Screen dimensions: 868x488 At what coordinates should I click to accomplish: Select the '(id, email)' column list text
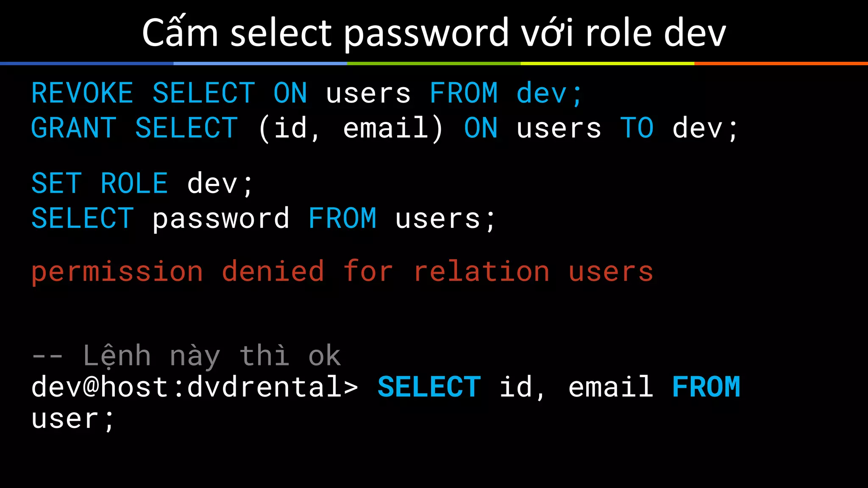[351, 129]
